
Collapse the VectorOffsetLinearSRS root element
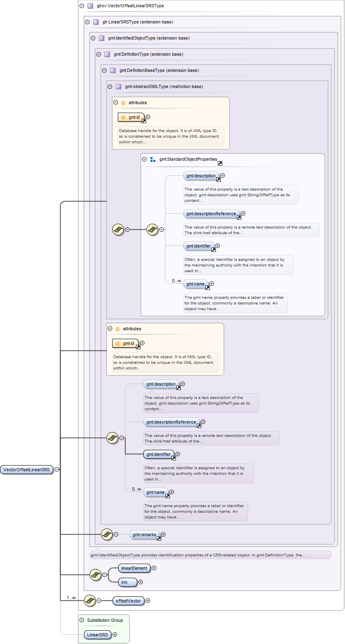(x=57, y=470)
